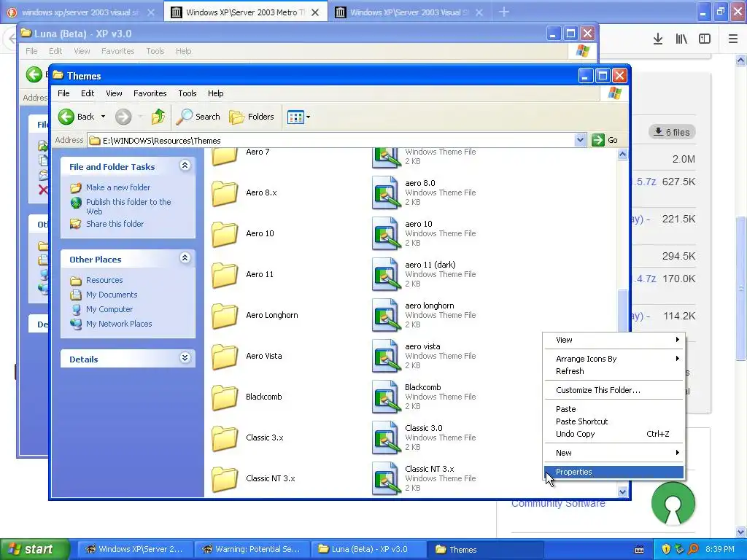The height and width of the screenshot is (560, 747).
Task: Open Arrange Icons By in the context menu
Action: [x=614, y=359]
